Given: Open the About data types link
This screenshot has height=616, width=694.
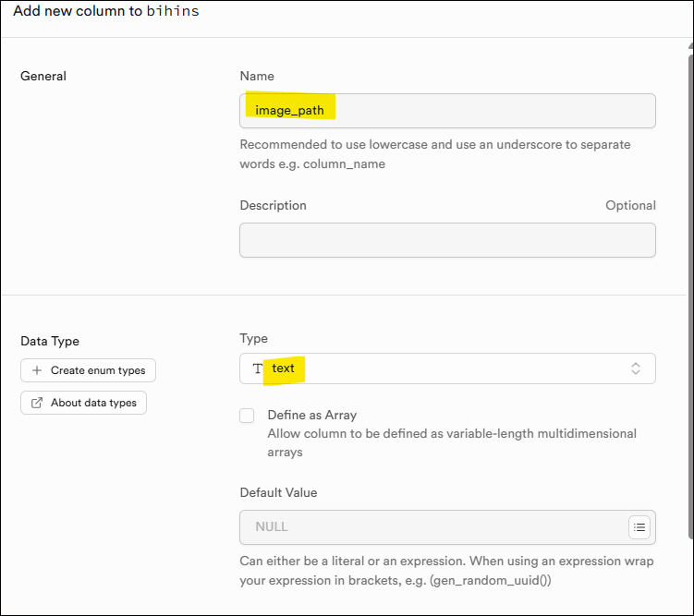Looking at the screenshot, I should [83, 403].
